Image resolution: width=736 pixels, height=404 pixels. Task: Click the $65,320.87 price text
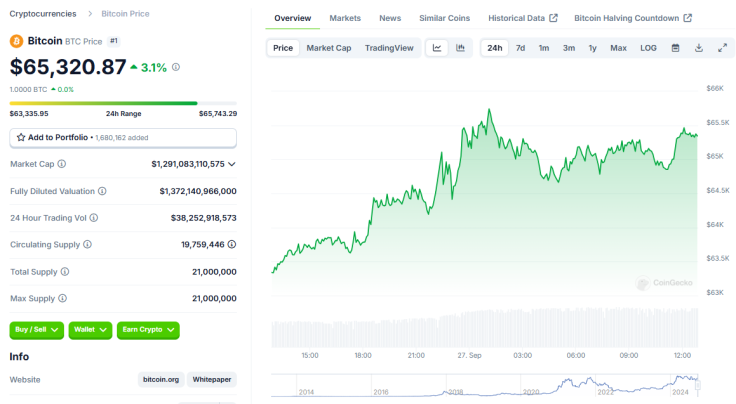68,67
